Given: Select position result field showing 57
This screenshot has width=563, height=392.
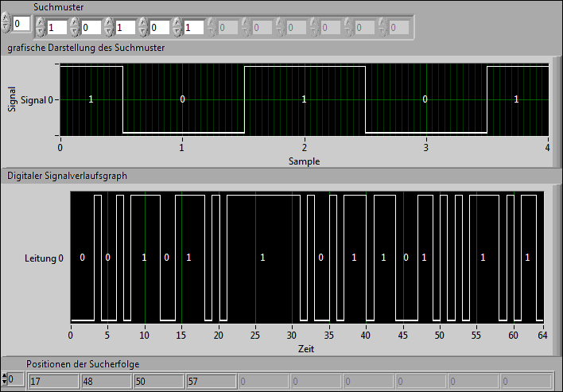Looking at the screenshot, I should coord(212,381).
